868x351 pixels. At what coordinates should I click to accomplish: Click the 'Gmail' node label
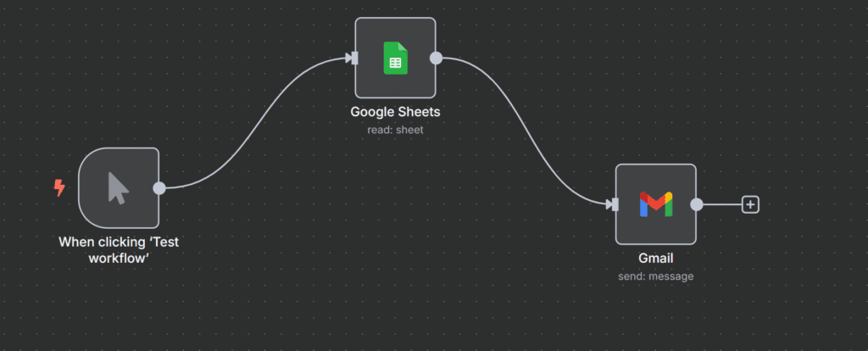(x=656, y=259)
